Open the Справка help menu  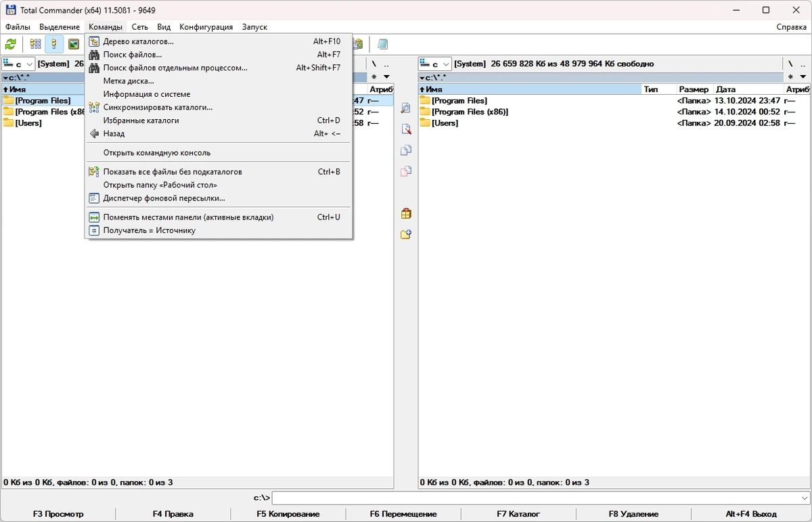[x=791, y=27]
